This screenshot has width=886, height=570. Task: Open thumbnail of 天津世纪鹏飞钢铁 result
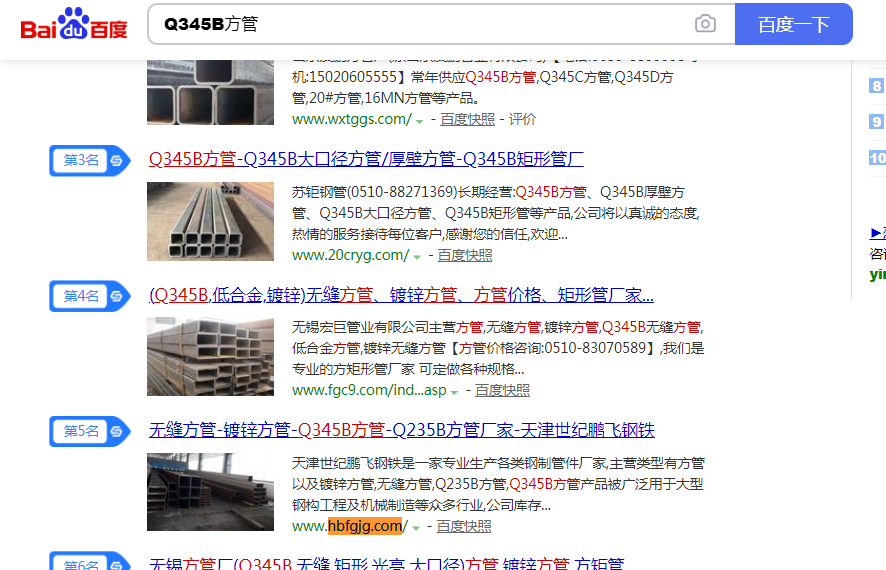[x=210, y=492]
